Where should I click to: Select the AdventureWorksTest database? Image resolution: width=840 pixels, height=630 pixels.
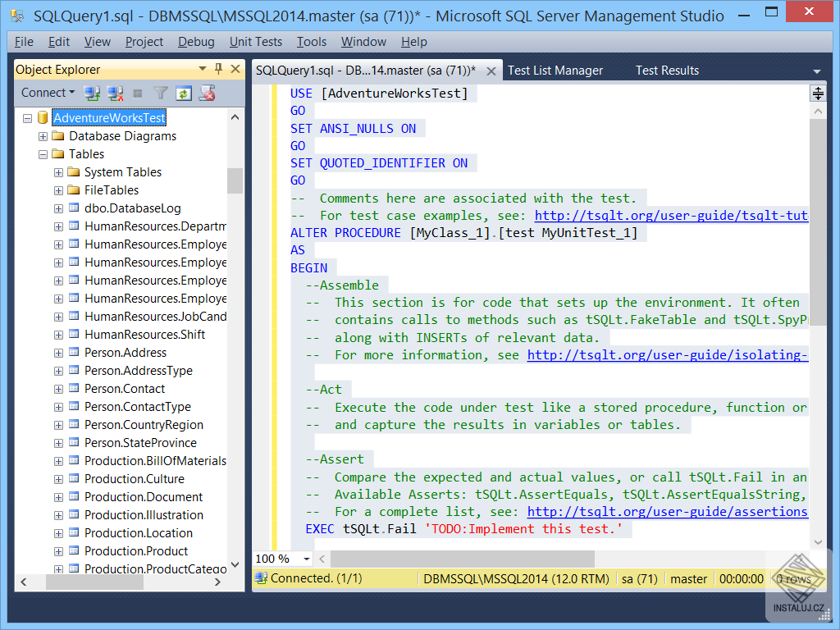(x=109, y=118)
